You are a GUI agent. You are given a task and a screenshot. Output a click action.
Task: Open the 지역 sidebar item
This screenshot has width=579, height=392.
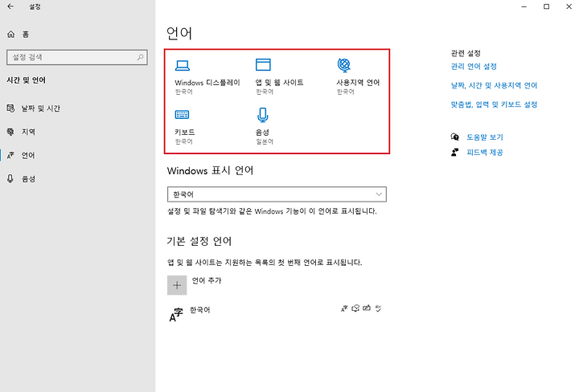77,132
